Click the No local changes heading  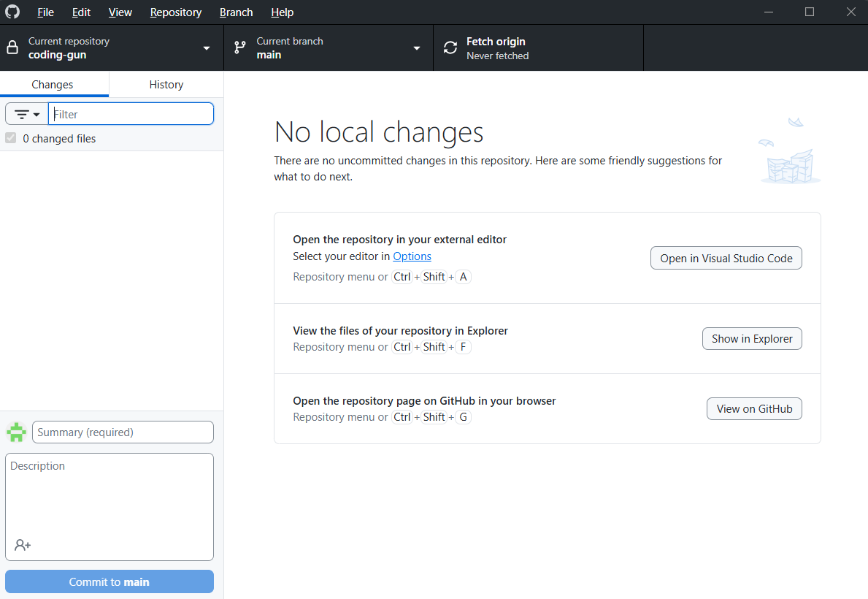pos(379,132)
